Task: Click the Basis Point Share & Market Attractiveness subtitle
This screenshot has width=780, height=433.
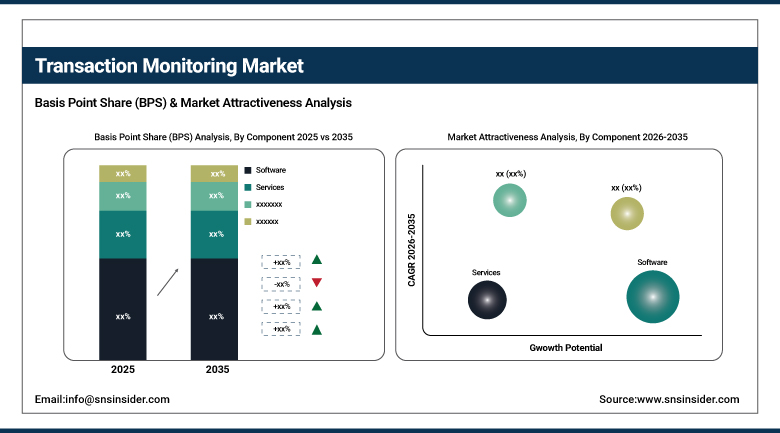Action: point(193,103)
